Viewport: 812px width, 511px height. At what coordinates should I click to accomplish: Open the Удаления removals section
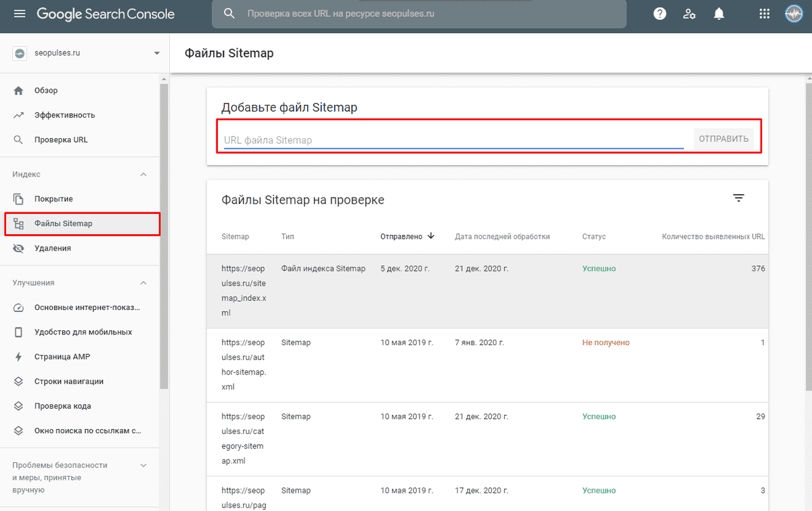coord(53,248)
